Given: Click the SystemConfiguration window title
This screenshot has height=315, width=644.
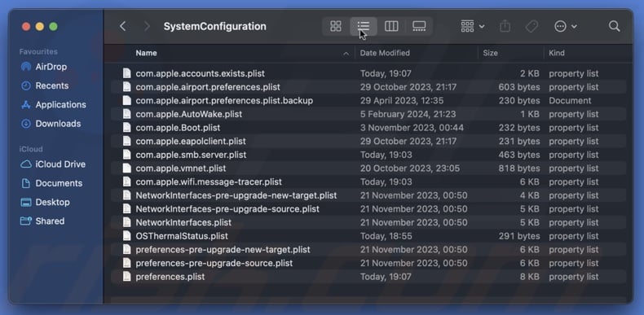Looking at the screenshot, I should 215,26.
